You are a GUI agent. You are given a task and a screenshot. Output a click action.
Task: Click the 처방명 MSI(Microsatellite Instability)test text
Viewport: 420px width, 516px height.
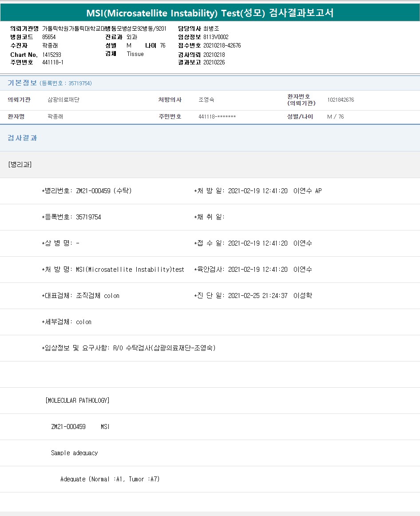coord(130,270)
